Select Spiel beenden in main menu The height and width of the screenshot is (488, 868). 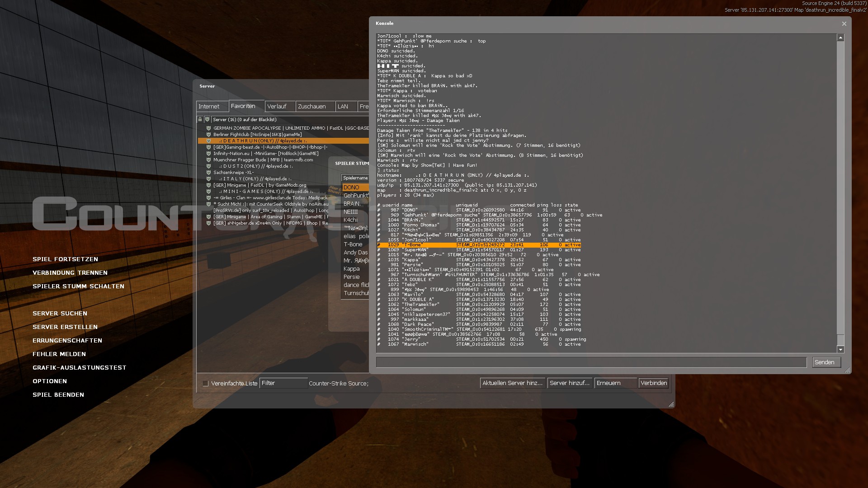58,395
